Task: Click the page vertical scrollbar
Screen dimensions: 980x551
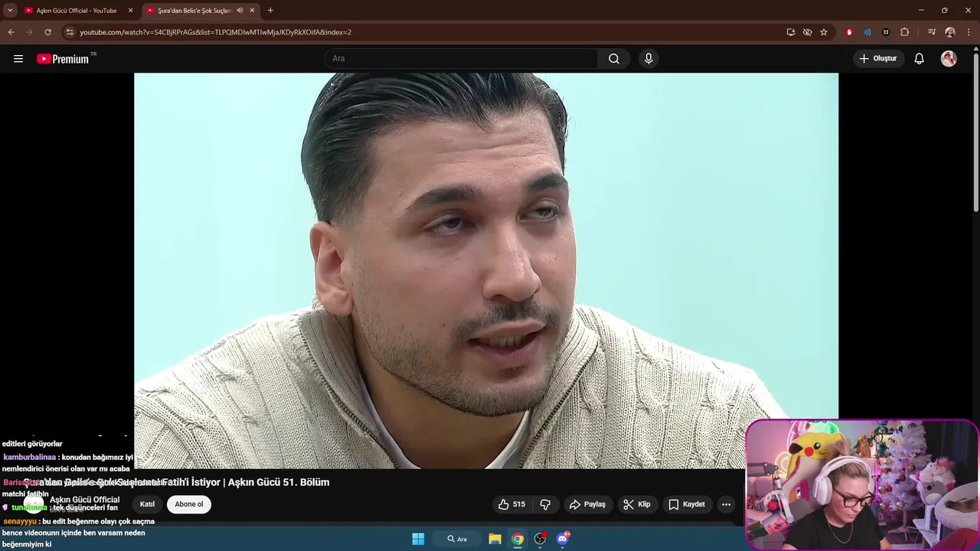Action: pos(975,134)
